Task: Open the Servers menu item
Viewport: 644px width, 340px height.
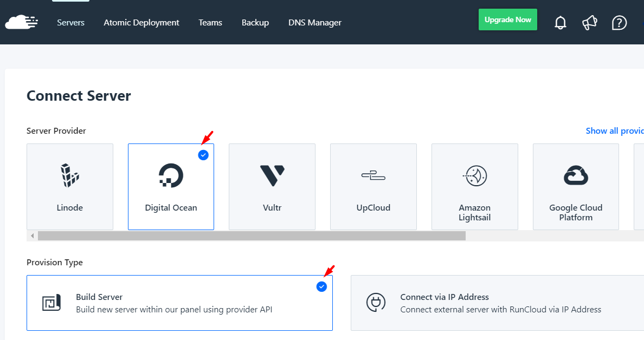Action: click(70, 22)
